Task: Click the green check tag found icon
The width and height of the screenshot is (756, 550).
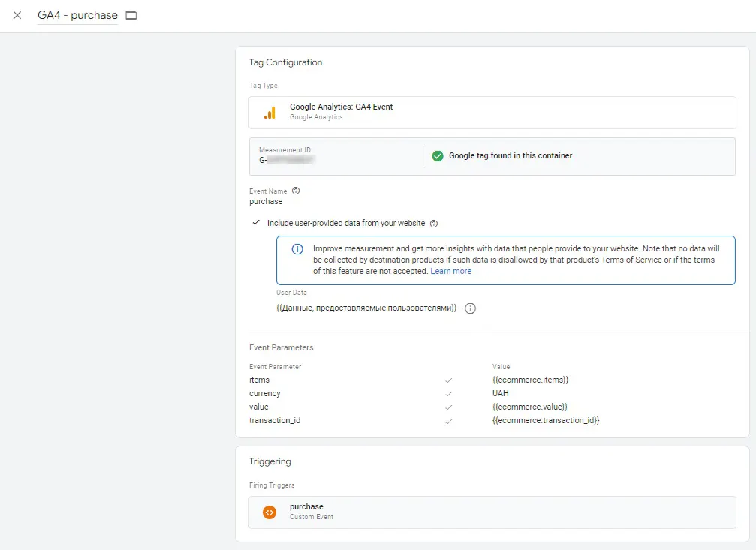Action: (x=438, y=156)
